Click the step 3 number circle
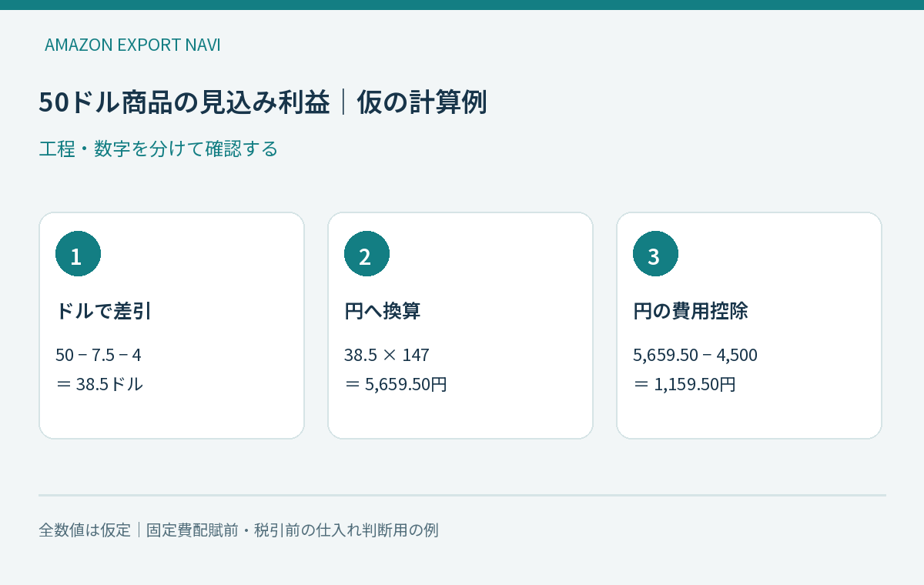 coord(655,253)
